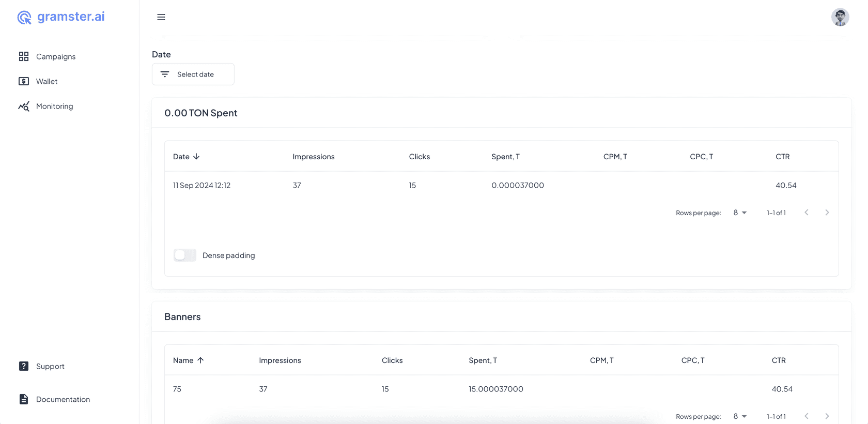Open the Select date filter dropdown
Screen dimensions: 868x424
(x=193, y=74)
